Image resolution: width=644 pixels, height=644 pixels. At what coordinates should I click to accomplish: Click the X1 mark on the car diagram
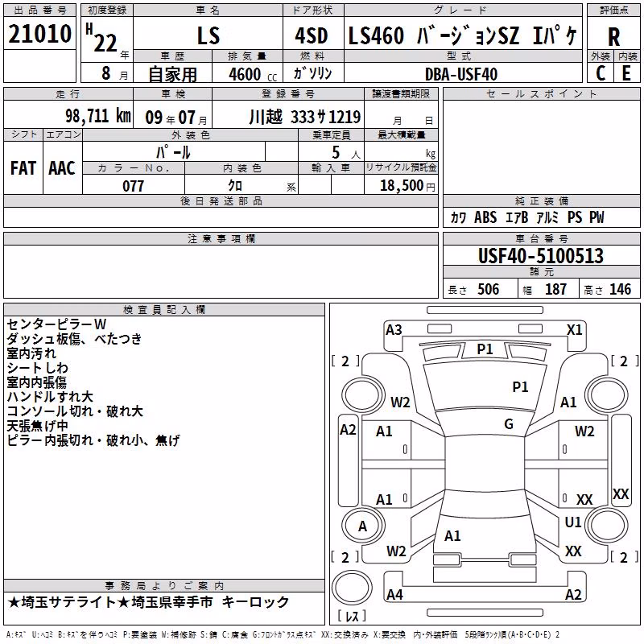coord(575,330)
